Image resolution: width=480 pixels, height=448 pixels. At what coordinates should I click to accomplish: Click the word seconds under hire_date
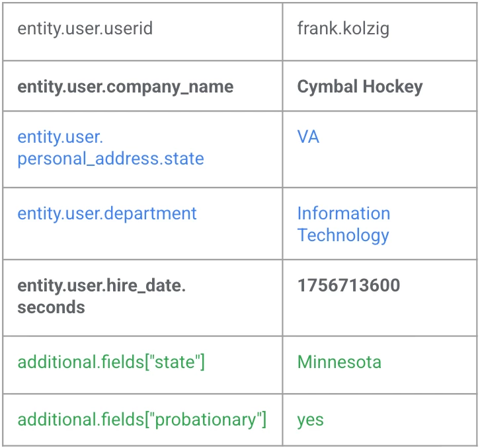51,307
